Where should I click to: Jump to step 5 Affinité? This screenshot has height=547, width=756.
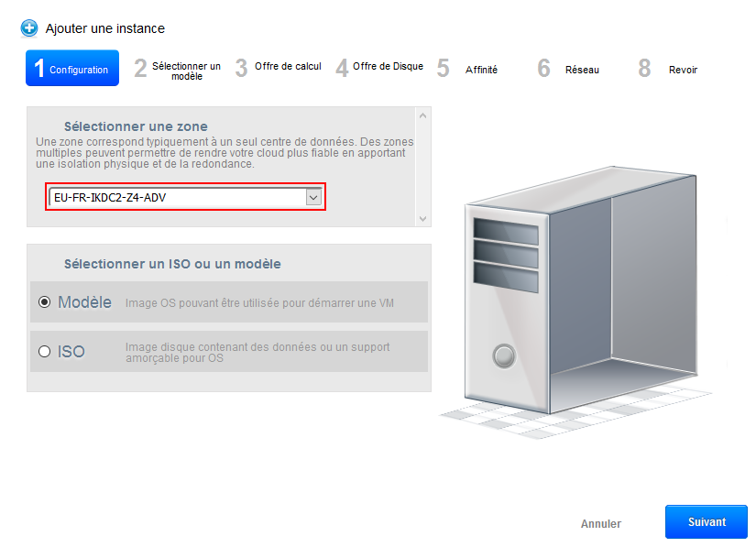[469, 70]
